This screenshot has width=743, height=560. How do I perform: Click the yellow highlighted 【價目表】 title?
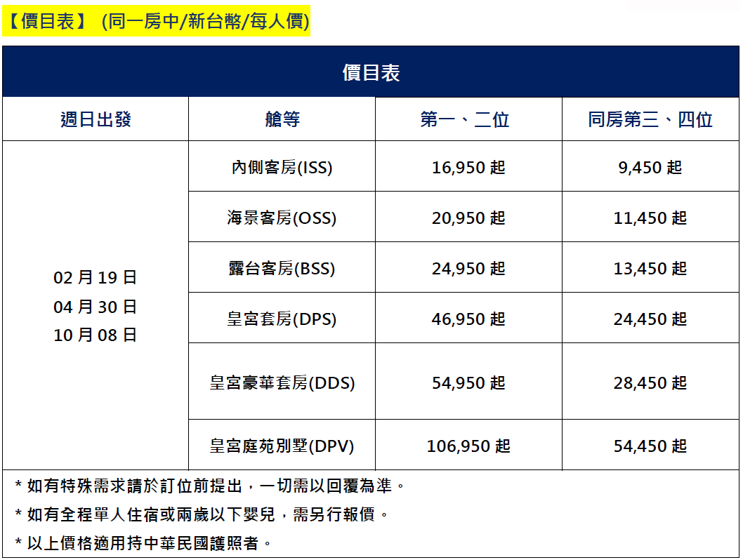(157, 22)
